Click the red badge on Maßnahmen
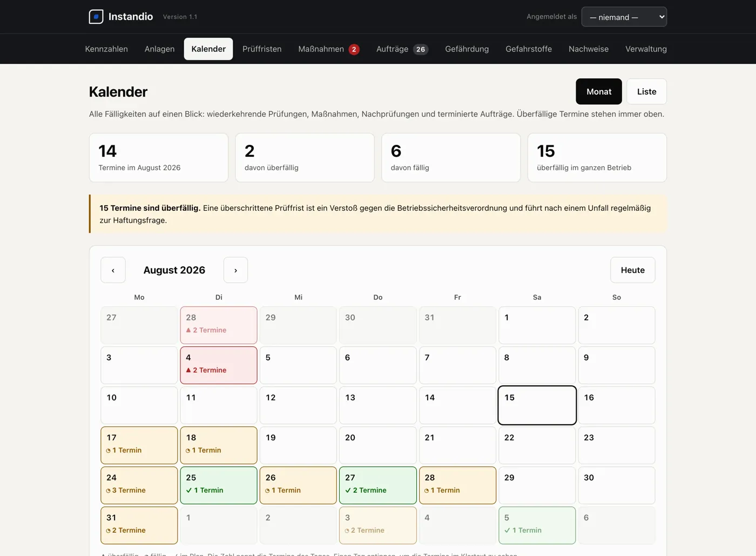This screenshot has height=556, width=756. pyautogui.click(x=354, y=49)
